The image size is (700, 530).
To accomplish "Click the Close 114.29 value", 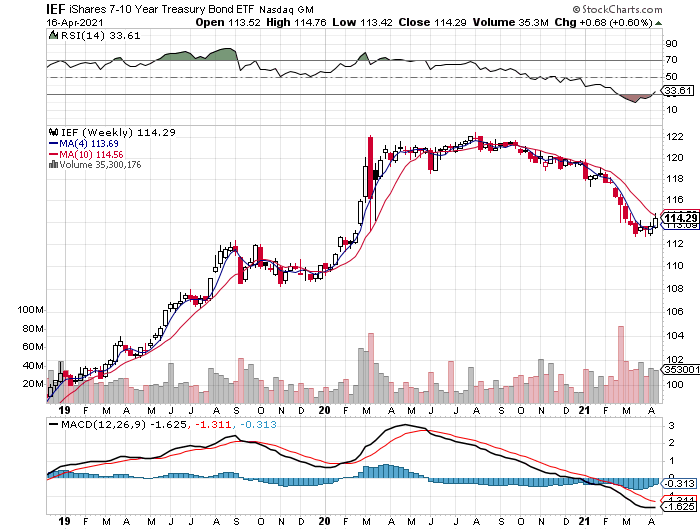I will coord(432,22).
